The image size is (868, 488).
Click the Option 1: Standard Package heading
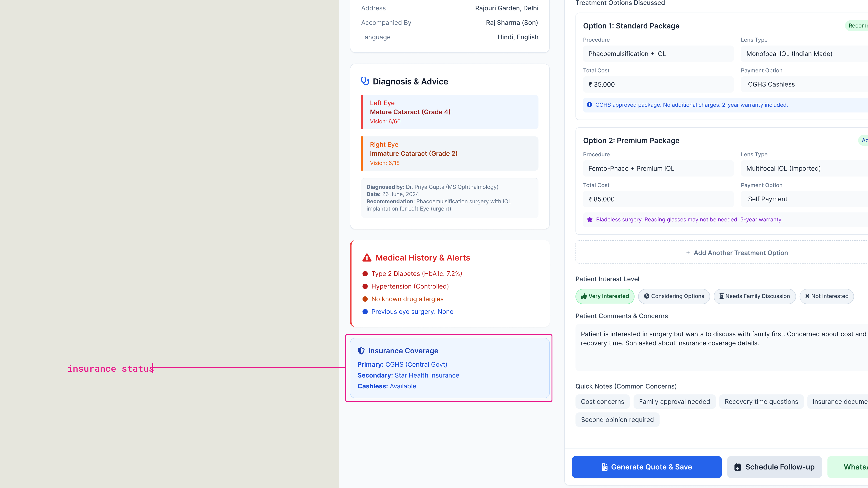pyautogui.click(x=631, y=26)
